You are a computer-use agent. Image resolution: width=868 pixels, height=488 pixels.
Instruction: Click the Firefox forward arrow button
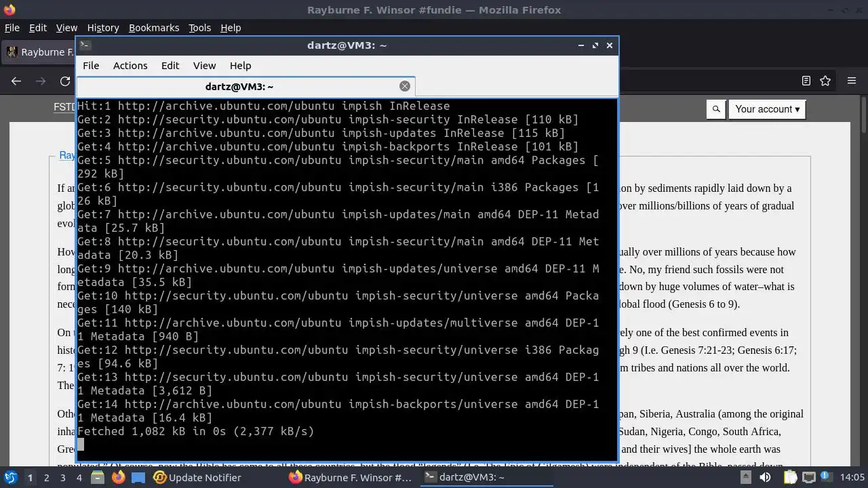point(41,81)
